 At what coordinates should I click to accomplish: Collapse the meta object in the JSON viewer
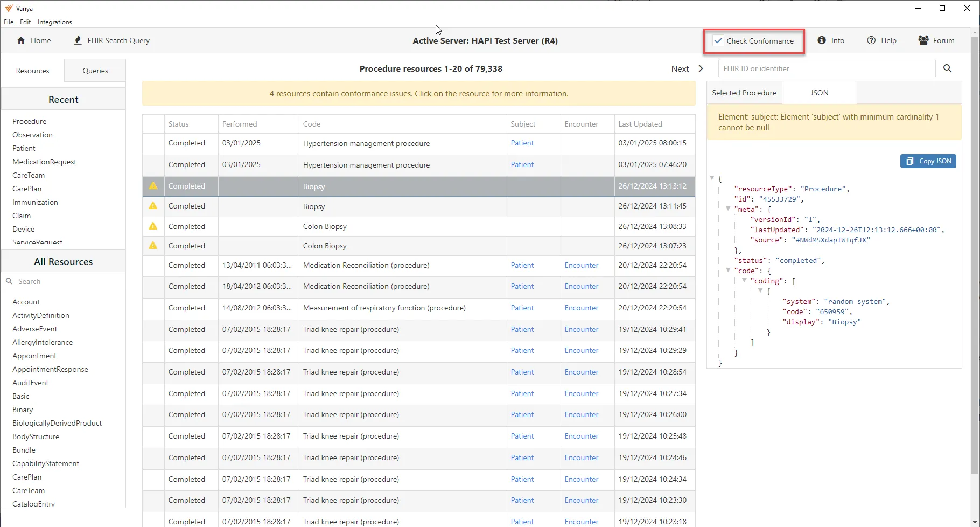coord(729,209)
